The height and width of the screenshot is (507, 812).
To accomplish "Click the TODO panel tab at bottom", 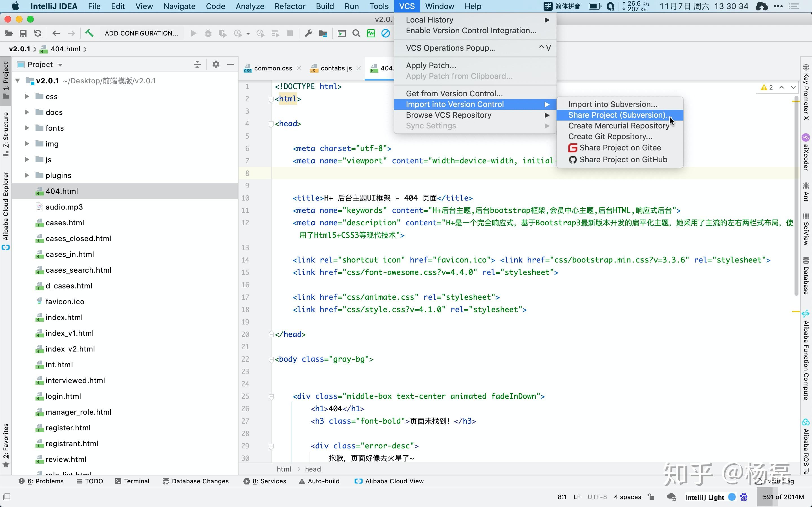I will pos(94,481).
